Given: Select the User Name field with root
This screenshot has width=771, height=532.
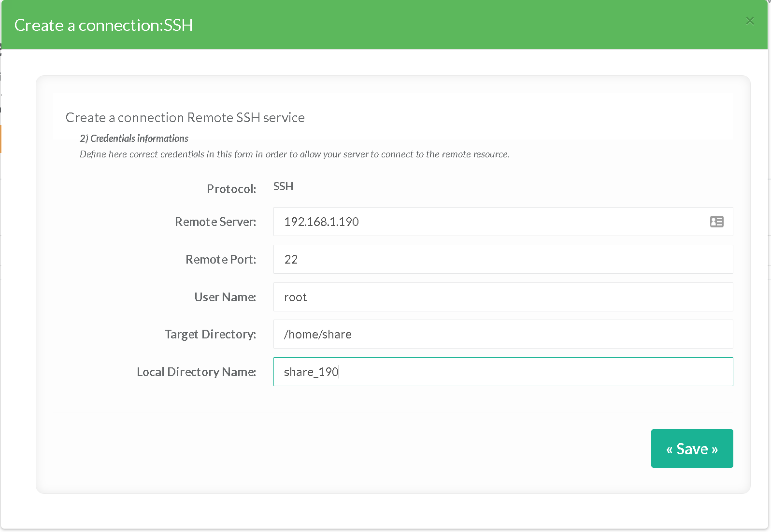Looking at the screenshot, I should click(502, 297).
